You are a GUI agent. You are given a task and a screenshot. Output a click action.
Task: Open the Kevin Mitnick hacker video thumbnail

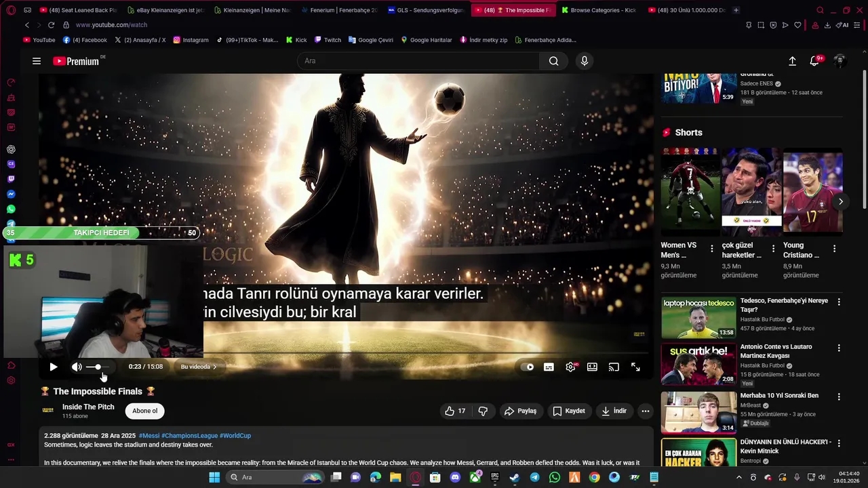(698, 453)
